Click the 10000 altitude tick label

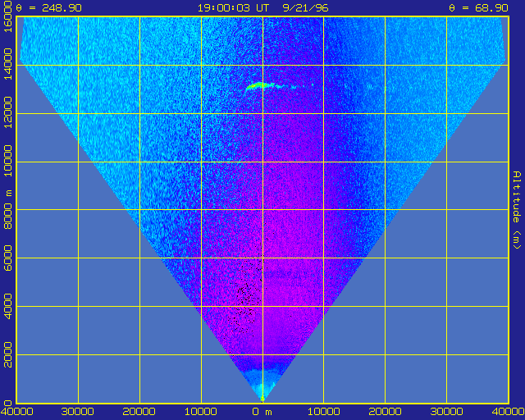click(x=7, y=161)
